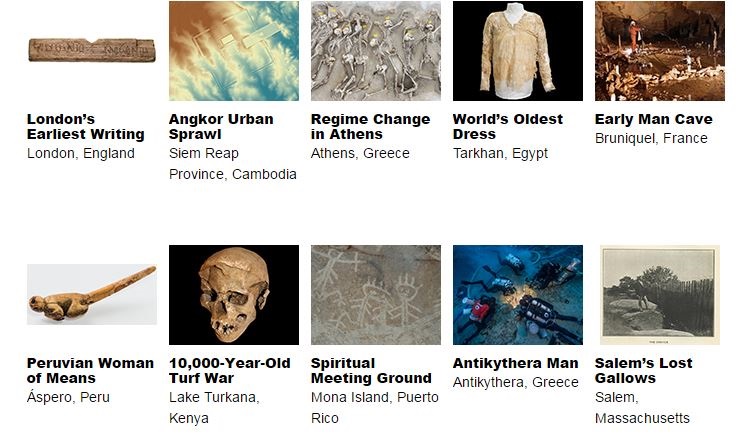
Task: Open the London's Earliest Writing tablet image
Action: click(92, 50)
